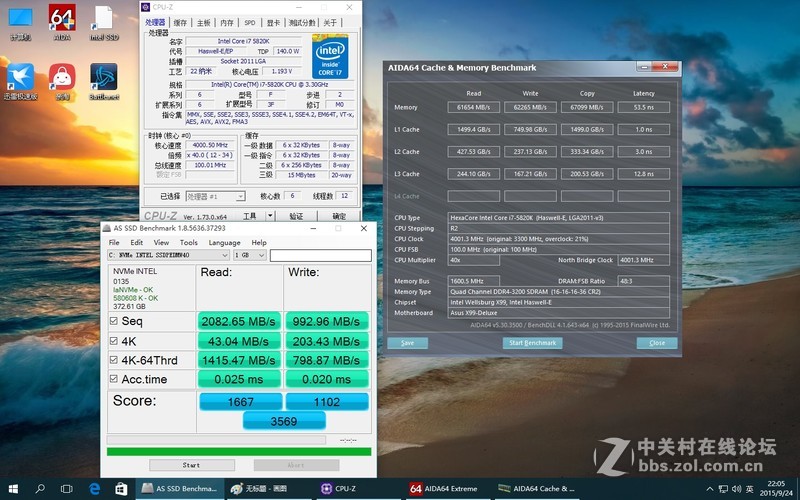Open the View menu in AS SSD

coord(161,242)
